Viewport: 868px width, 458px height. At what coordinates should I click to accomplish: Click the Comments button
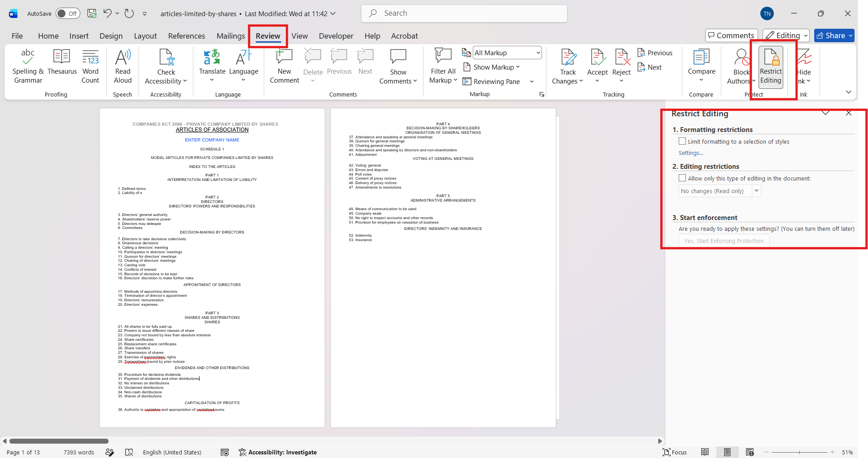(x=731, y=35)
